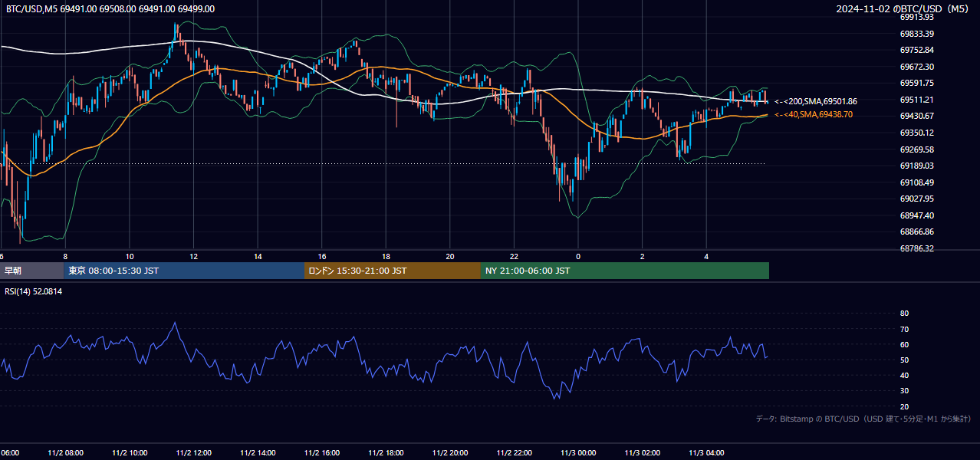Click the BTC/USD,M5 OHLC header text
This screenshot has width=980, height=460.
(110, 8)
